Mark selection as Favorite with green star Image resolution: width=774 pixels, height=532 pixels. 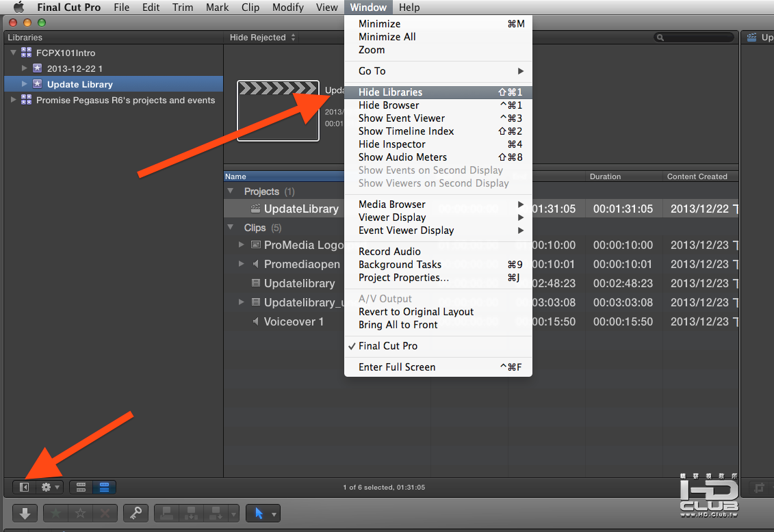tap(56, 514)
